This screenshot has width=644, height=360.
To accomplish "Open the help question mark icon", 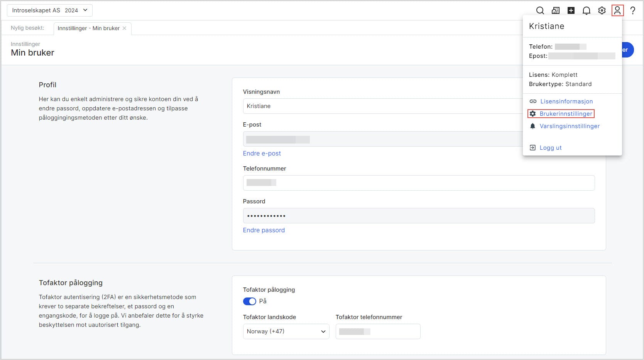I will point(633,10).
